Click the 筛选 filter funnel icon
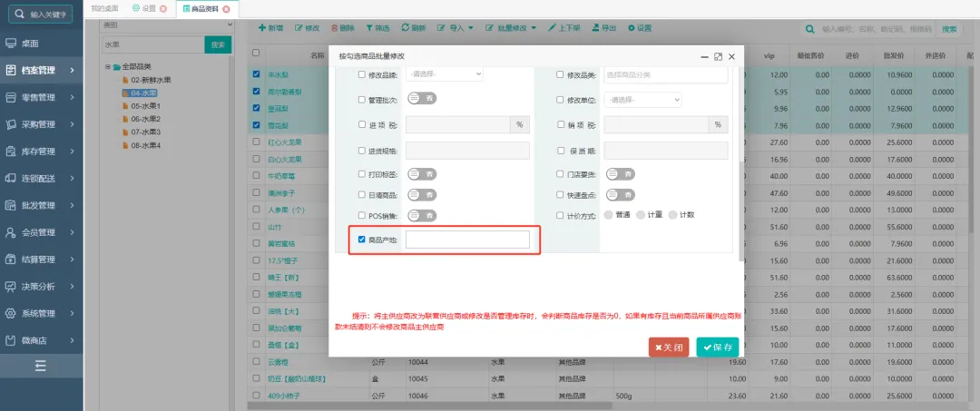This screenshot has width=980, height=411. point(369,28)
